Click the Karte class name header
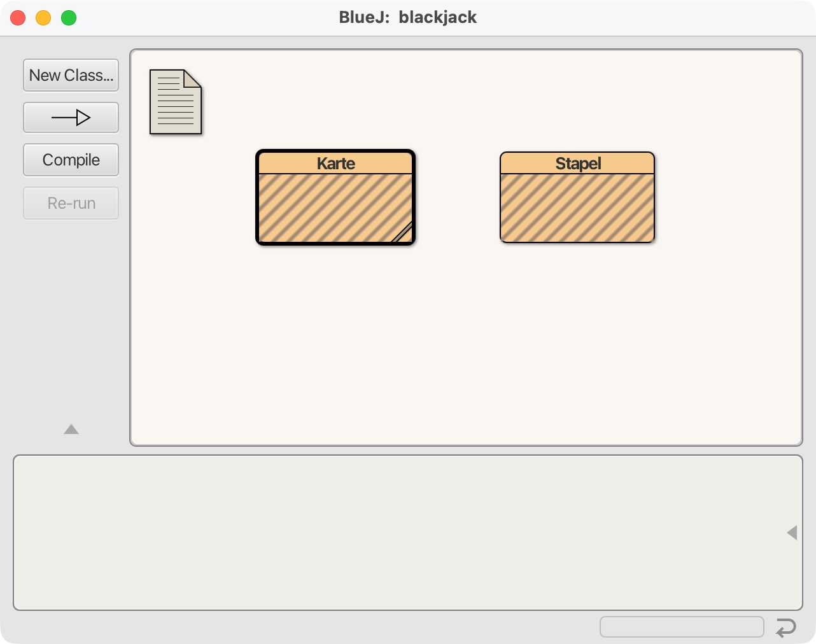Screen dimensions: 816x644 [x=335, y=164]
